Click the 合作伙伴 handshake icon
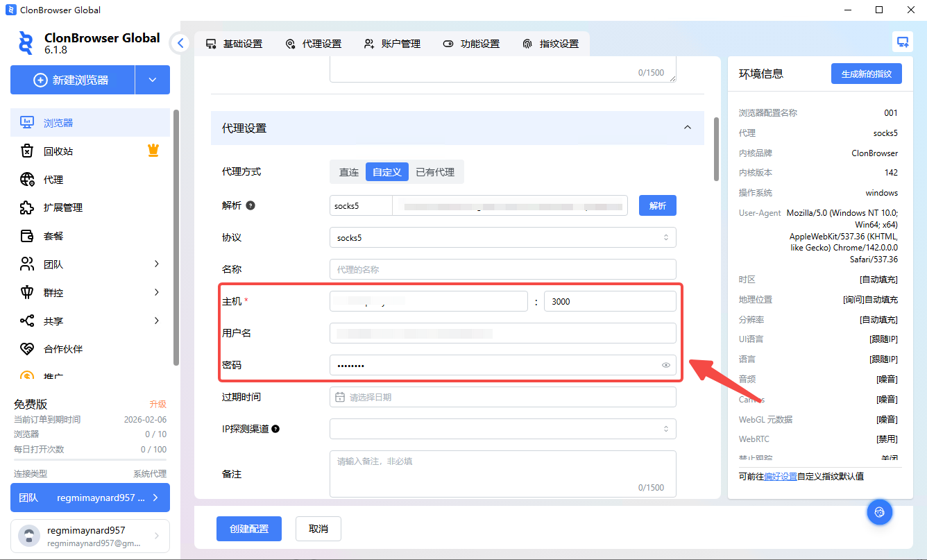This screenshot has width=927, height=560. [27, 349]
